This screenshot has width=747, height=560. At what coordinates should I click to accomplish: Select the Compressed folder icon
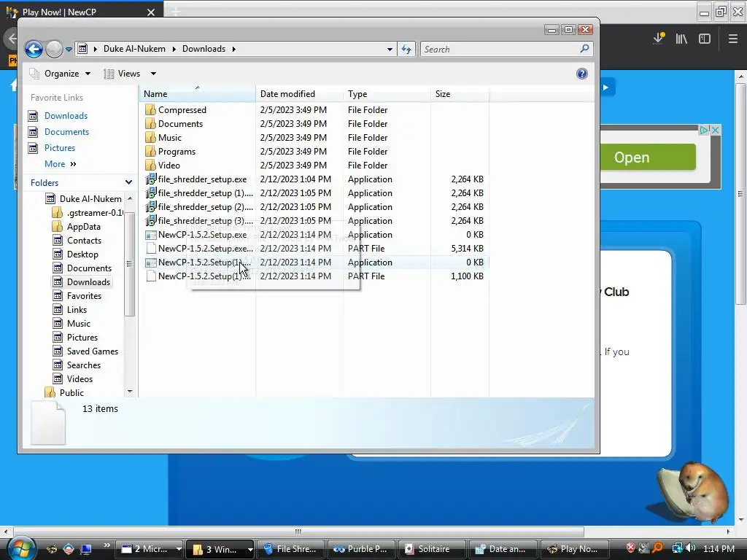tap(150, 109)
